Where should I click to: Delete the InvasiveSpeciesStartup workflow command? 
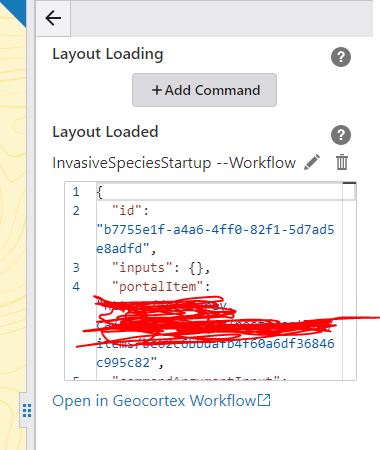[342, 162]
